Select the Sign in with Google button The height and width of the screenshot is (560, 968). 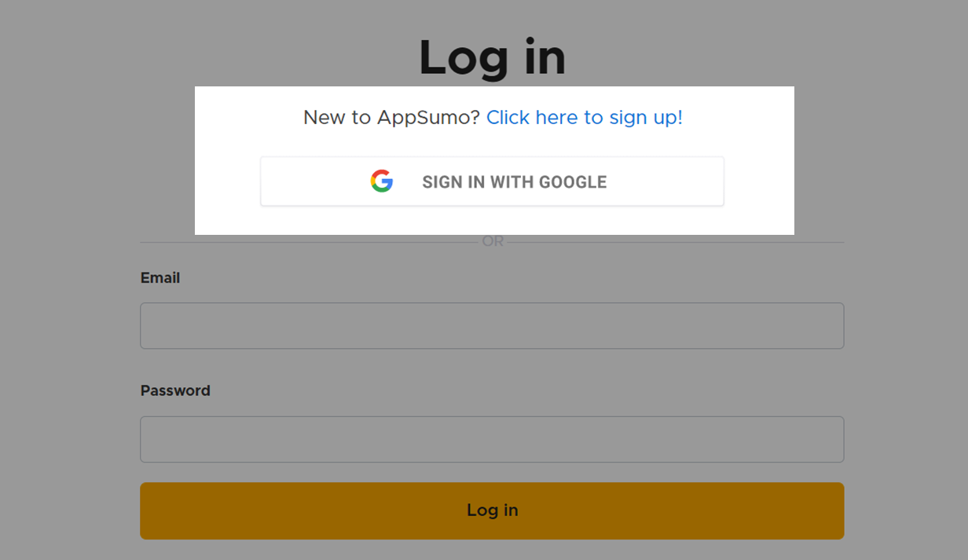492,181
